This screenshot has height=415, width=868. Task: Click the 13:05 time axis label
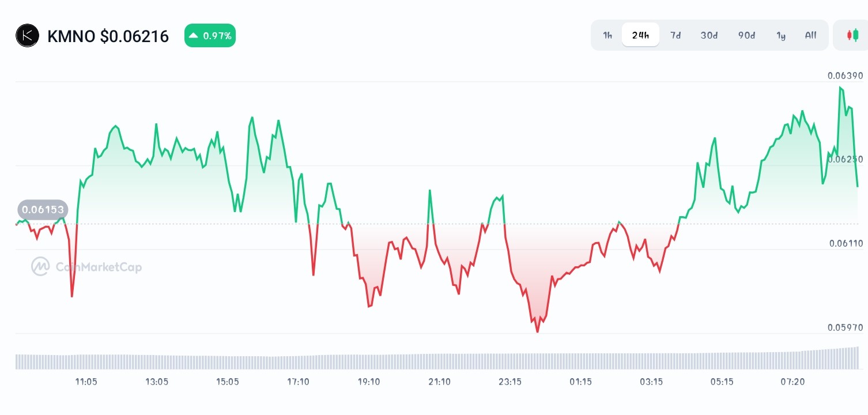[x=157, y=382]
